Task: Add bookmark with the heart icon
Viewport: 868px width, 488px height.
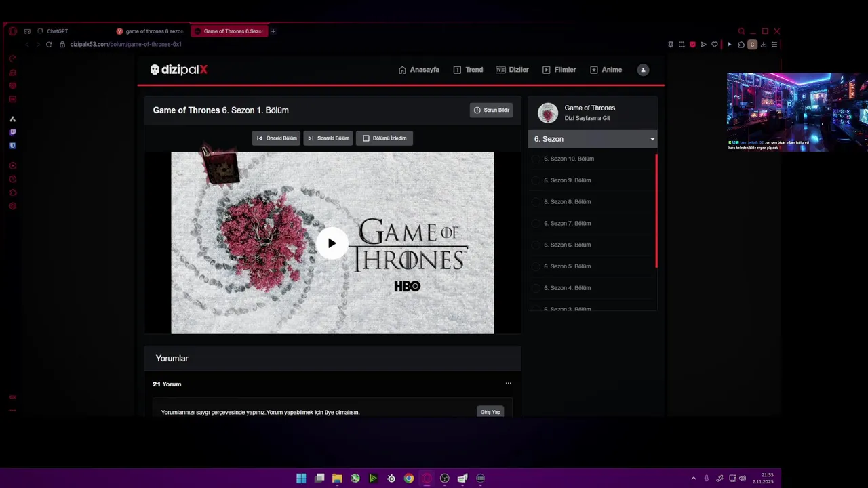Action: (x=714, y=45)
